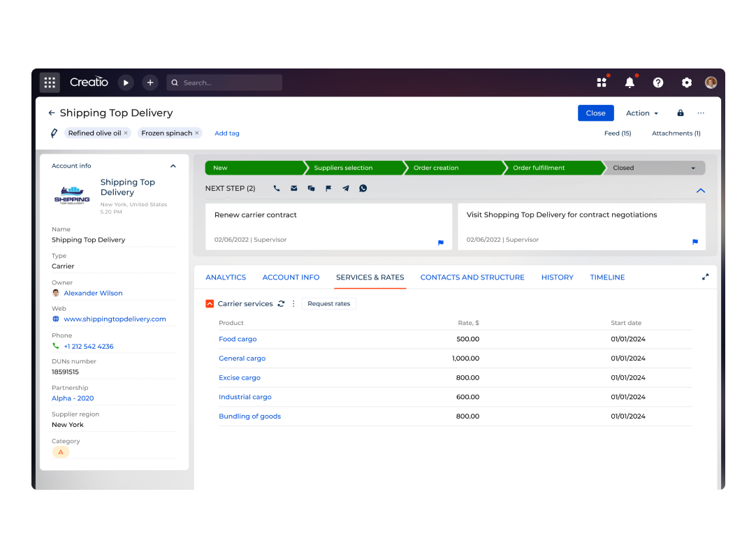
Task: Expand the Closed stage dropdown
Action: tap(692, 168)
